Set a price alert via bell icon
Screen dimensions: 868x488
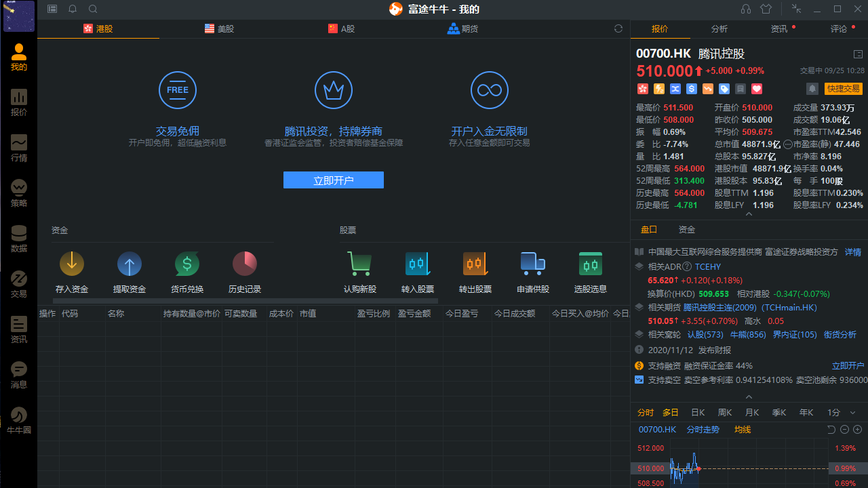[812, 89]
